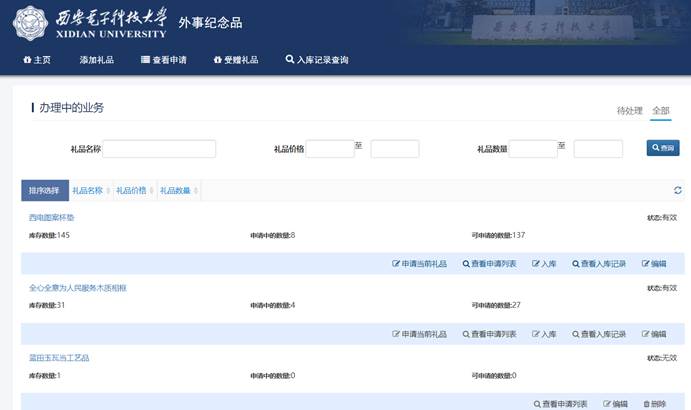Open the 西电图案杯垫 gift link

coord(52,217)
